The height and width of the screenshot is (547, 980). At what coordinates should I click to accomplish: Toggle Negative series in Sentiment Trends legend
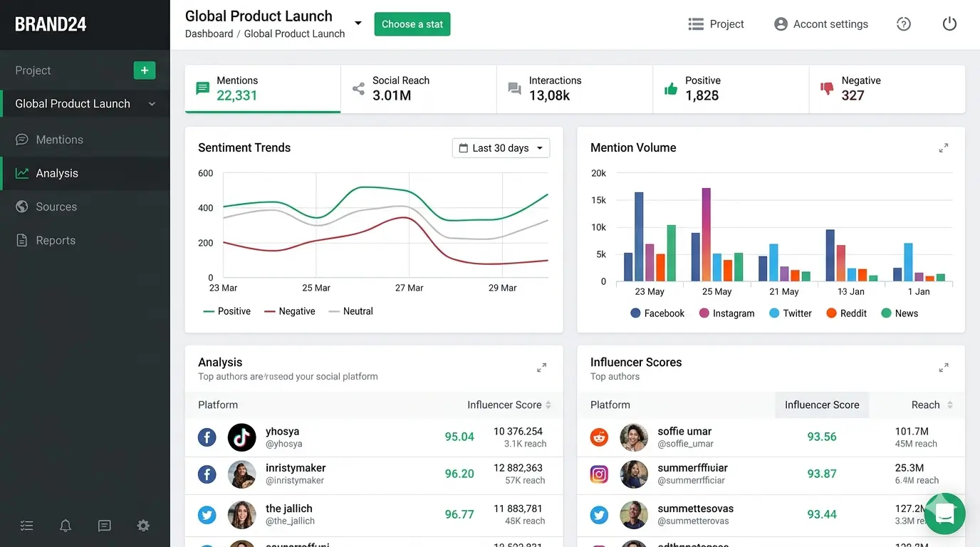click(290, 311)
